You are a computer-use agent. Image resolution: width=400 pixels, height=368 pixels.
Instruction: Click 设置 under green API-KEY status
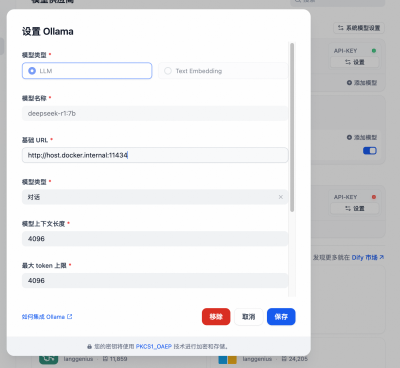[355, 62]
